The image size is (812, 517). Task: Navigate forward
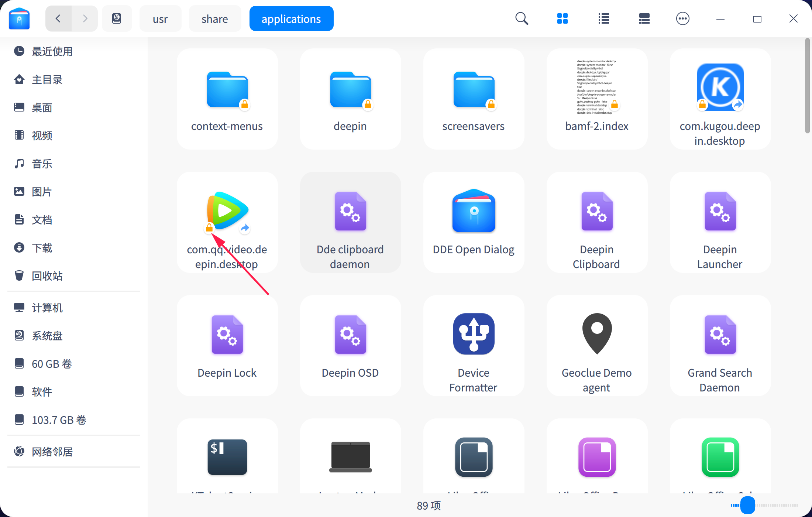[85, 18]
